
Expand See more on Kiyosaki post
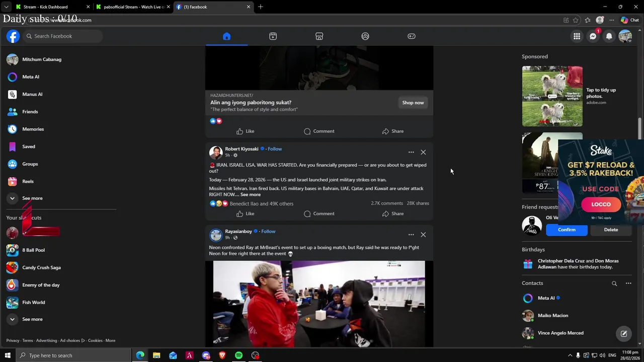(251, 195)
